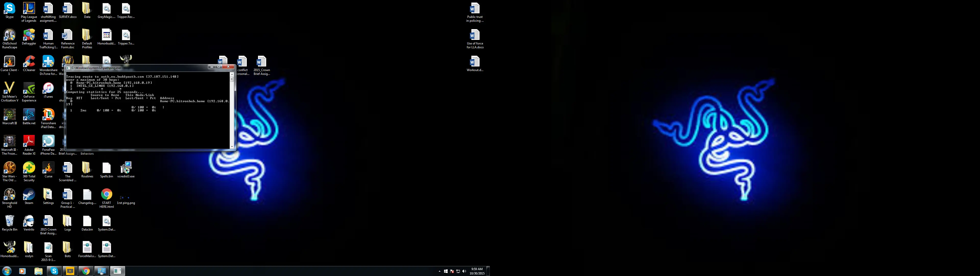Open START HERE.html Chrome file
980x276 pixels.
coord(106,198)
